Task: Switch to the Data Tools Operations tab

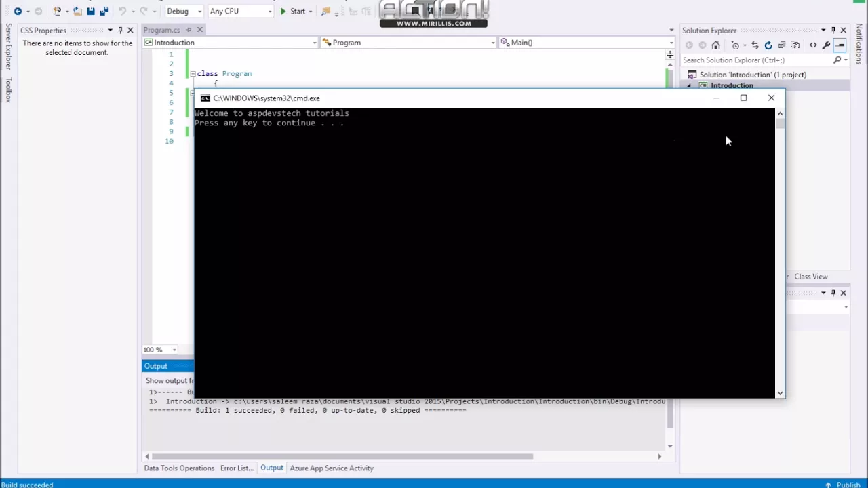Action: (179, 468)
